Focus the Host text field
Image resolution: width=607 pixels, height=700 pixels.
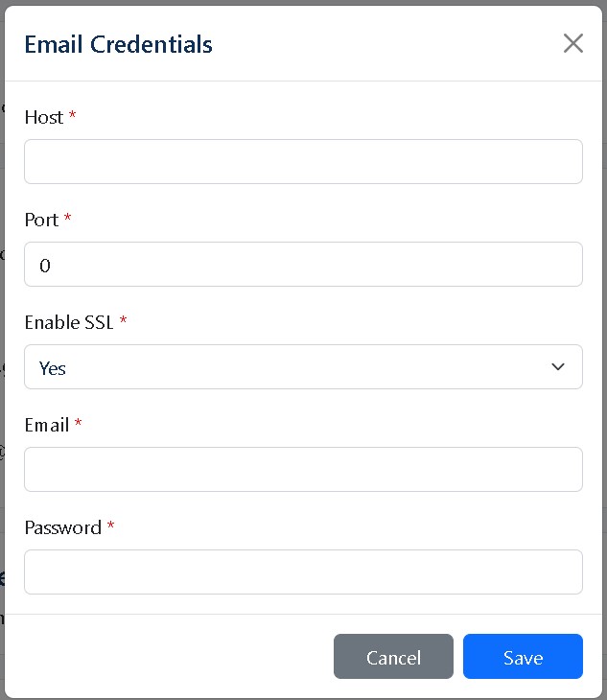coord(303,162)
